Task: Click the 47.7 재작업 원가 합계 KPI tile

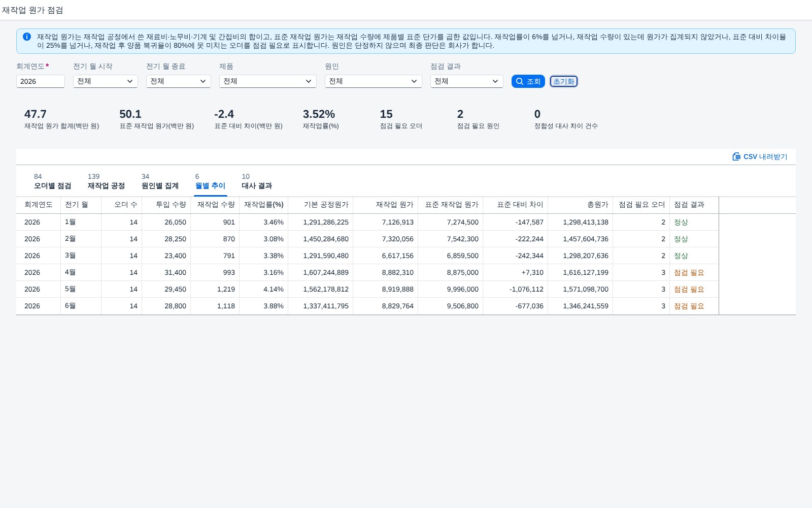Action: [61, 119]
